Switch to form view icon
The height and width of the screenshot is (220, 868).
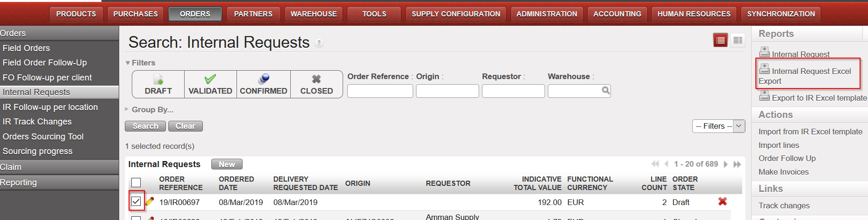[x=738, y=40]
